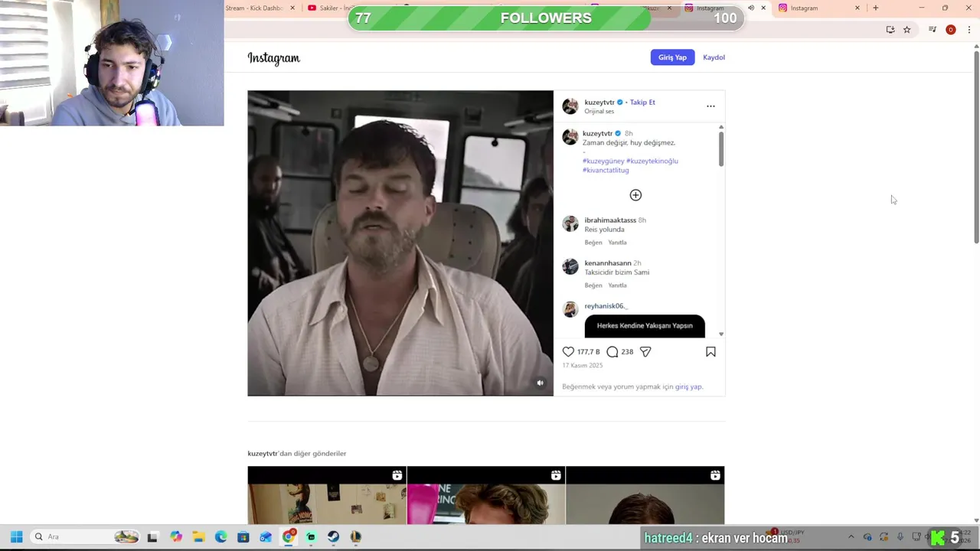This screenshot has width=980, height=551.
Task: Click the Orijinal ses audio link
Action: click(599, 112)
